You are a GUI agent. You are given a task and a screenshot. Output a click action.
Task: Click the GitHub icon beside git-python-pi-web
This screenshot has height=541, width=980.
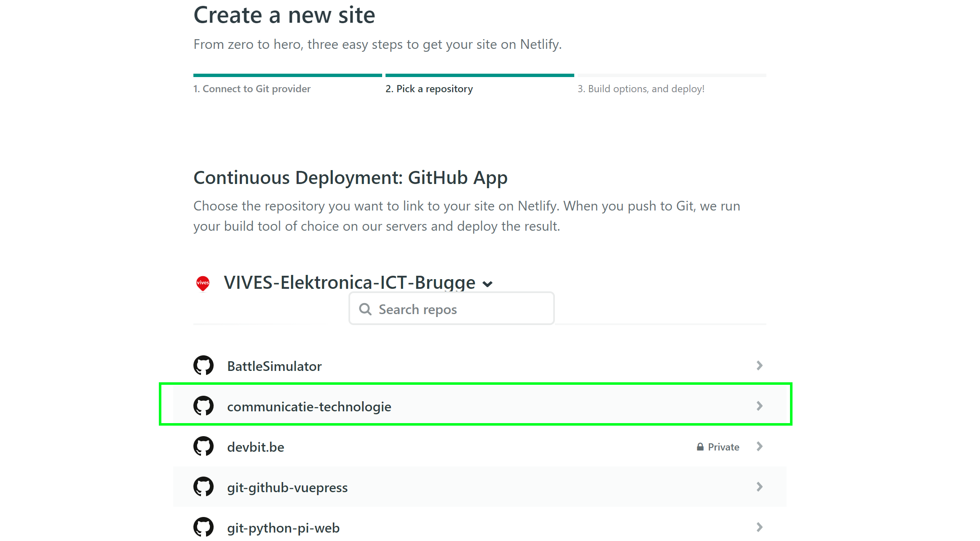[203, 527]
